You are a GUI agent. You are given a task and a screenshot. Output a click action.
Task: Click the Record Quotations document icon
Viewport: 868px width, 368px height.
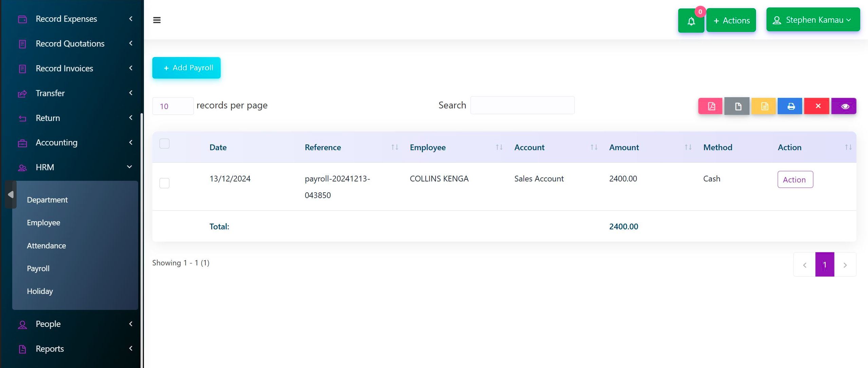(22, 44)
